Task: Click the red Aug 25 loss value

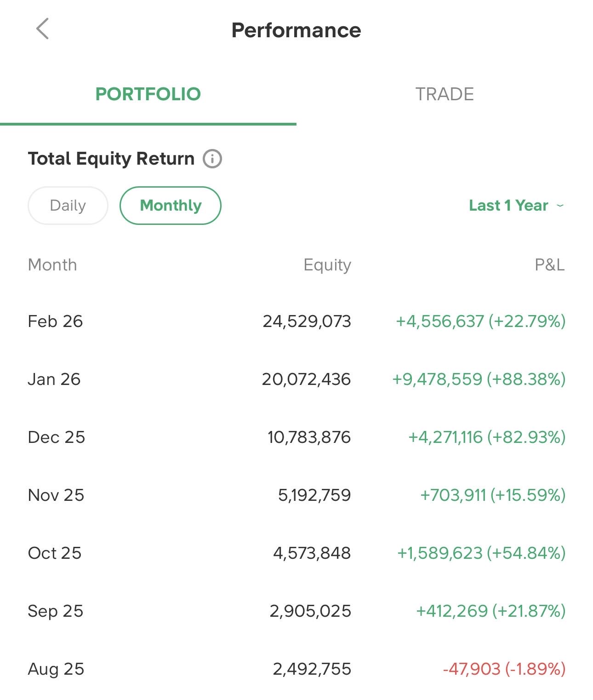Action: (504, 669)
